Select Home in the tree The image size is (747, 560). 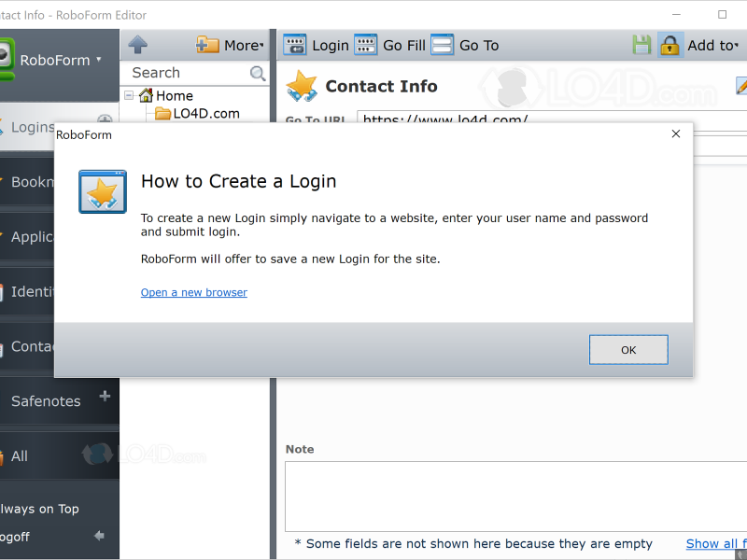click(x=175, y=96)
